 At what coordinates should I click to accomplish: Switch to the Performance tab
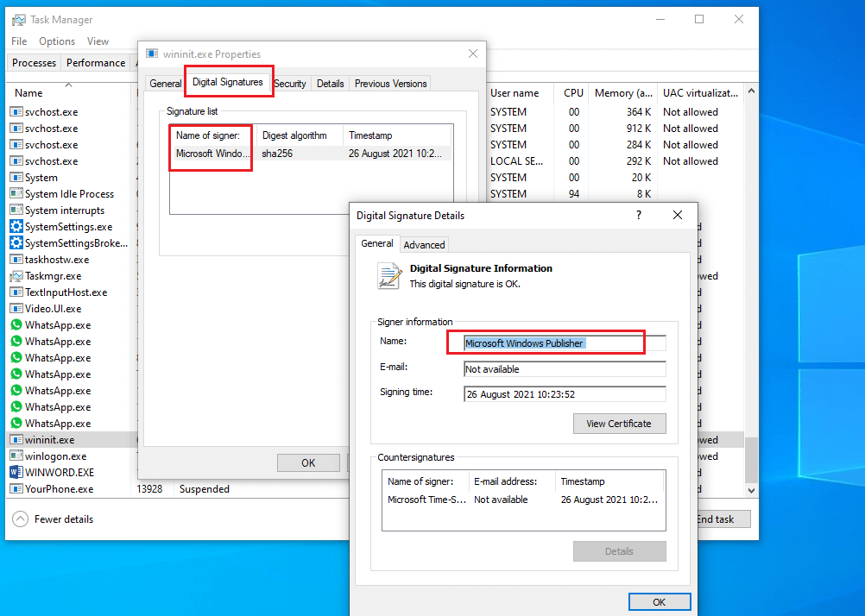pos(96,63)
